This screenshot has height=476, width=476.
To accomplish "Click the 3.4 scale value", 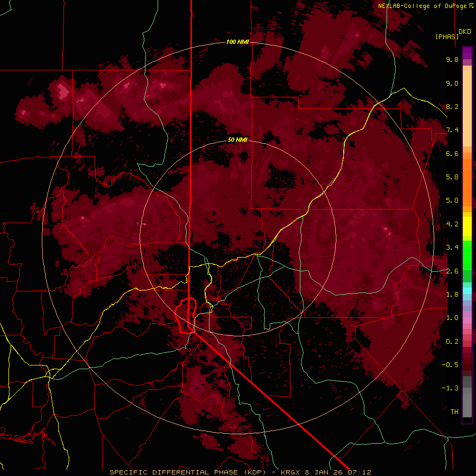I will click(x=452, y=248).
